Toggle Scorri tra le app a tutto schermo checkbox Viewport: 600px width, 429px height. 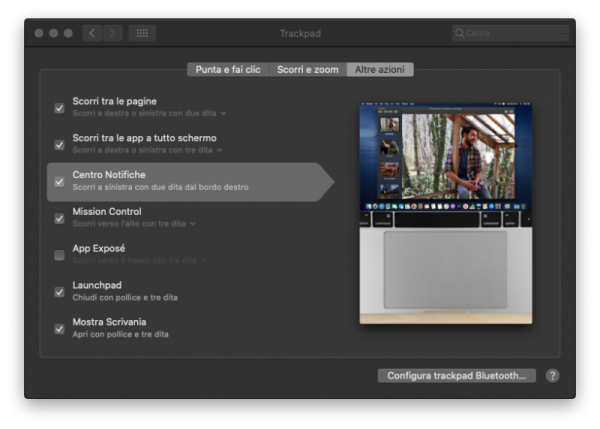(x=59, y=145)
